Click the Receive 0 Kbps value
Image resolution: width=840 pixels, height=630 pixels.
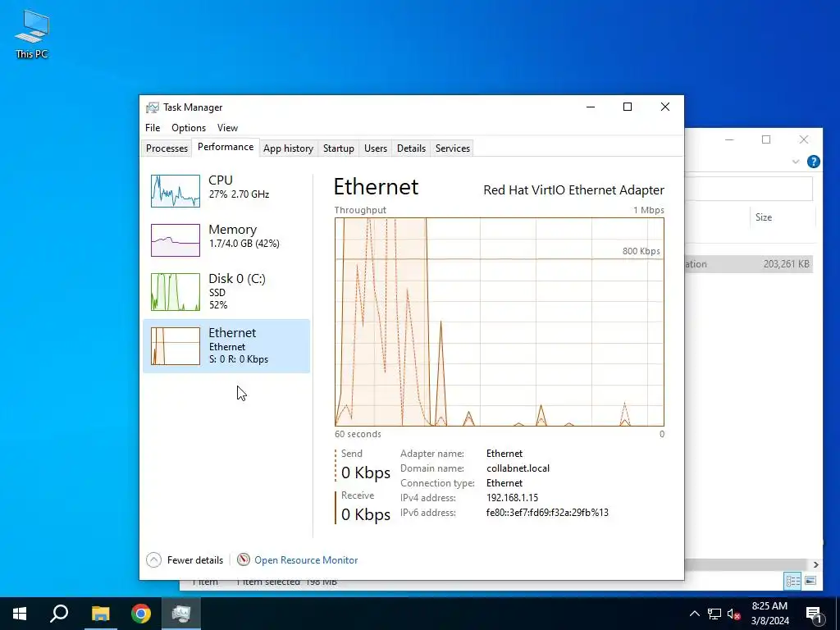(x=366, y=514)
